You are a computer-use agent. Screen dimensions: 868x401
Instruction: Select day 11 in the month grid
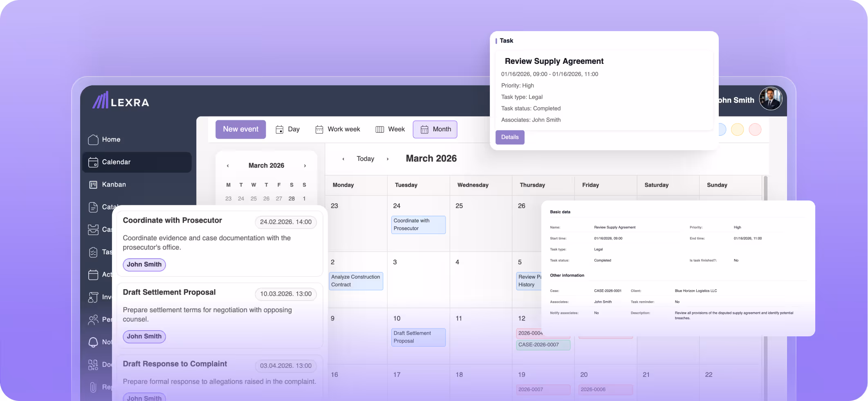click(459, 319)
